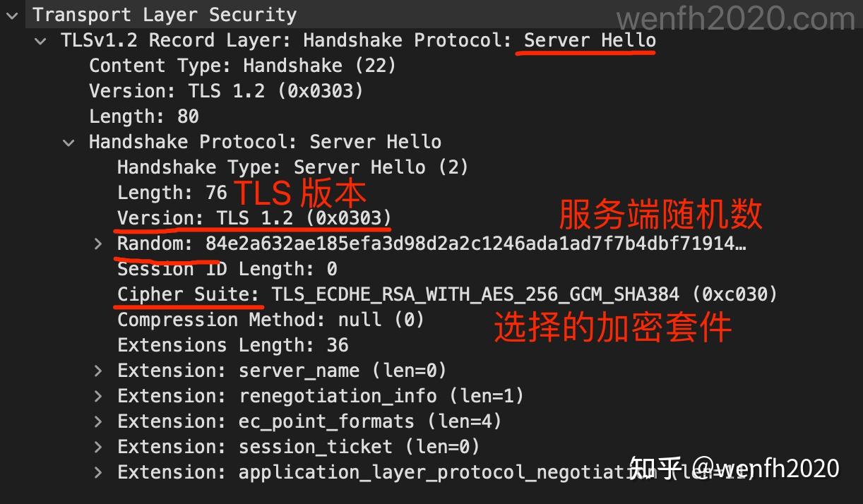The width and height of the screenshot is (863, 504).
Task: Expand the server_name extension
Action: (x=97, y=370)
